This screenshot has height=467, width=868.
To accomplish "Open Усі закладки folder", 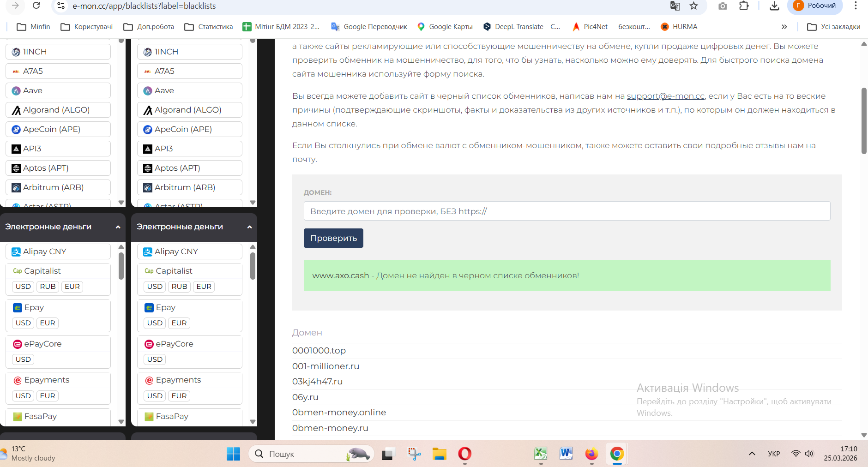I will [x=834, y=27].
